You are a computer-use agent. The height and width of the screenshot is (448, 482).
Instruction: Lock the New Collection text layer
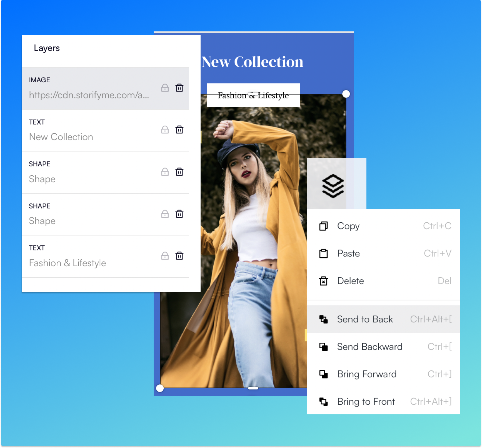[x=165, y=130]
